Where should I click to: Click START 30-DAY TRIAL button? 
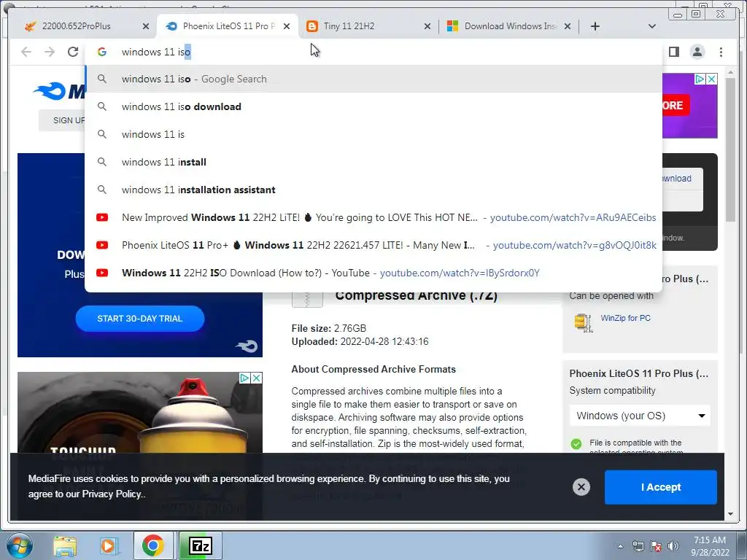click(140, 319)
